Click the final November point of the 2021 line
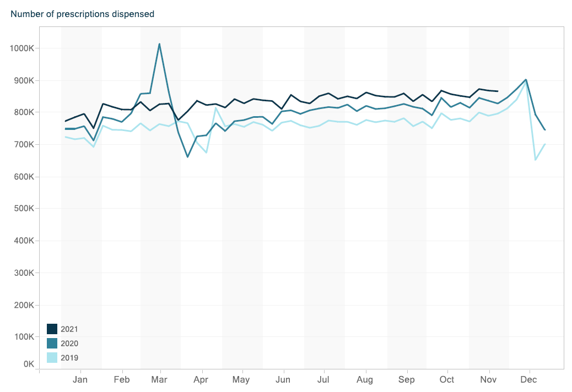This screenshot has height=392, width=572. point(498,91)
